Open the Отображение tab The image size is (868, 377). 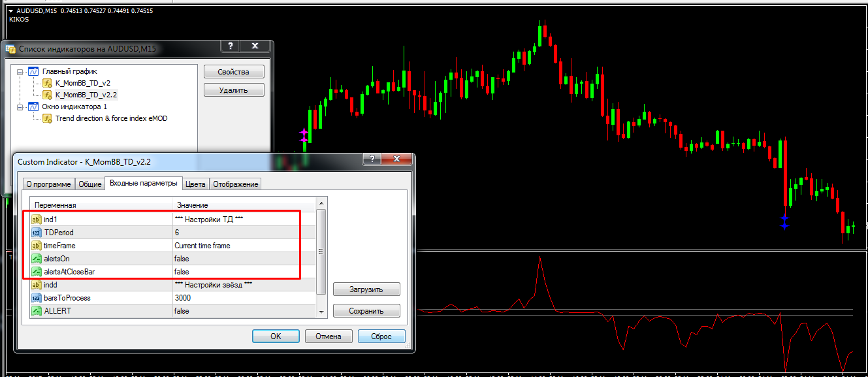coord(236,184)
